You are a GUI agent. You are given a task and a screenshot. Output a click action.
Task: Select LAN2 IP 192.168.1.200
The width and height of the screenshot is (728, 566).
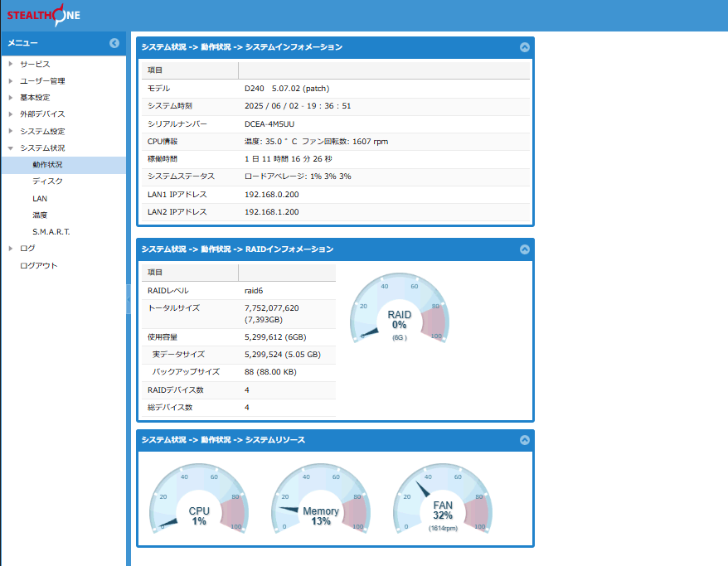point(272,211)
